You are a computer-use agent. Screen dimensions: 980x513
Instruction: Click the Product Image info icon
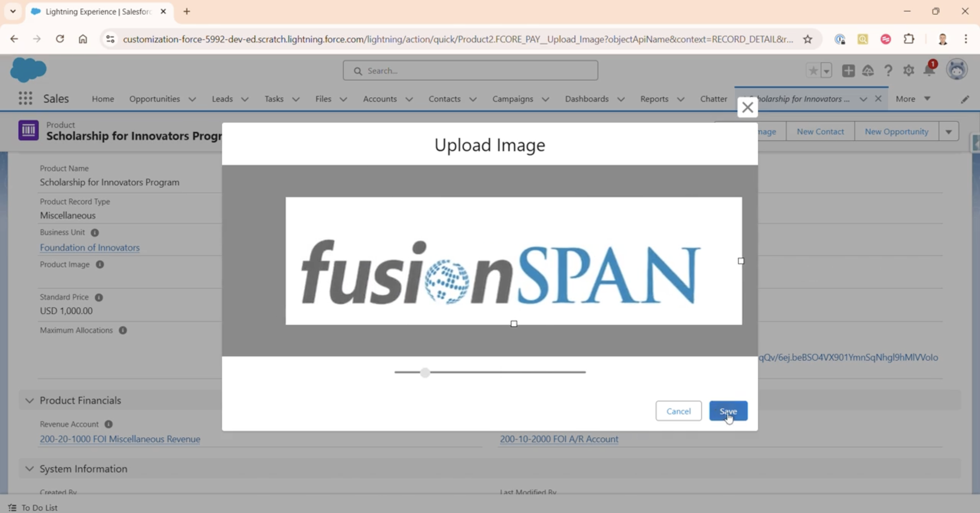click(100, 265)
